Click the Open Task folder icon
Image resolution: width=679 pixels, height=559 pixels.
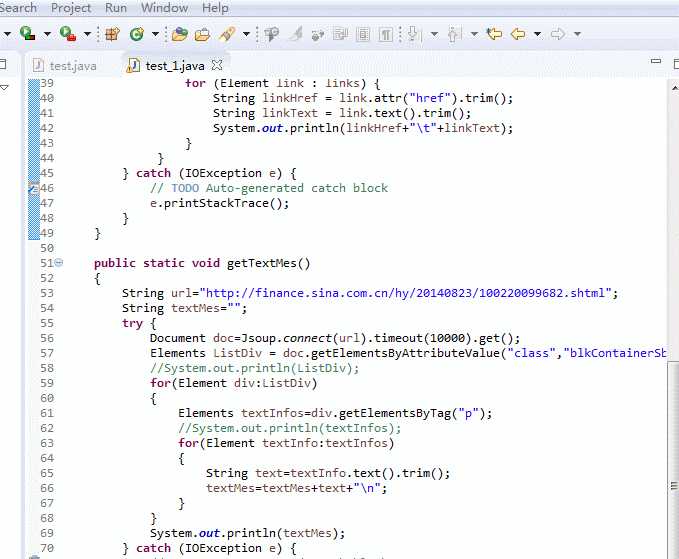(x=202, y=34)
